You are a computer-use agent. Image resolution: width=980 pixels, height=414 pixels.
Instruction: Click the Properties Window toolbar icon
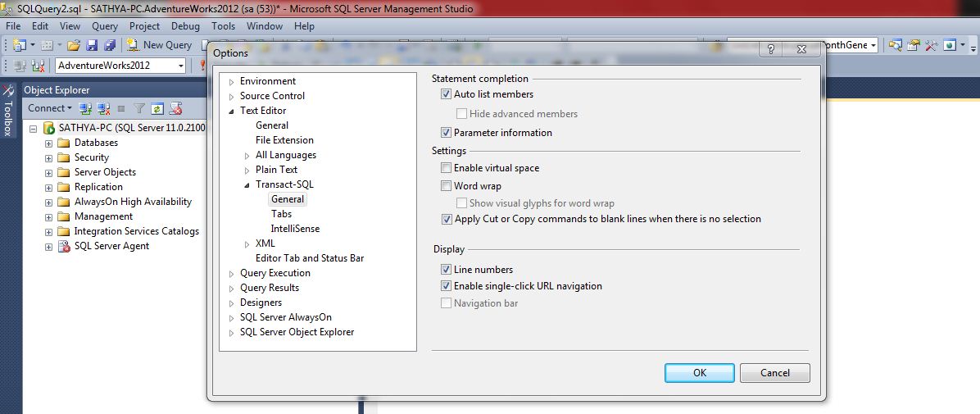click(x=914, y=45)
